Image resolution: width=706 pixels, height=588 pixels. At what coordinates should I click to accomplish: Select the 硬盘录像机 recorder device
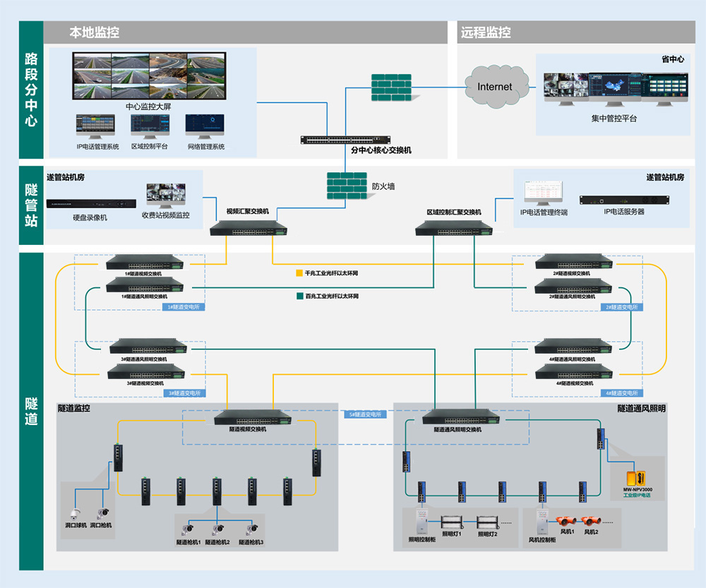tap(90, 204)
